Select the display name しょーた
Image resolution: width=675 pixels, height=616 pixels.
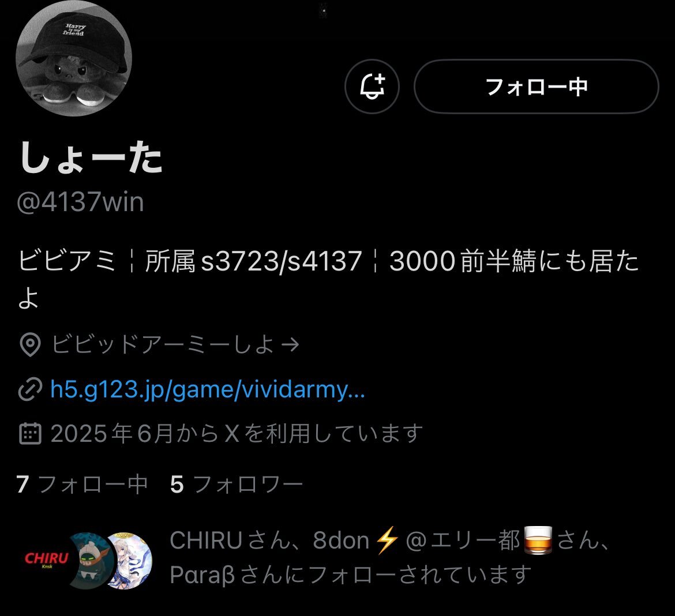[x=91, y=158]
